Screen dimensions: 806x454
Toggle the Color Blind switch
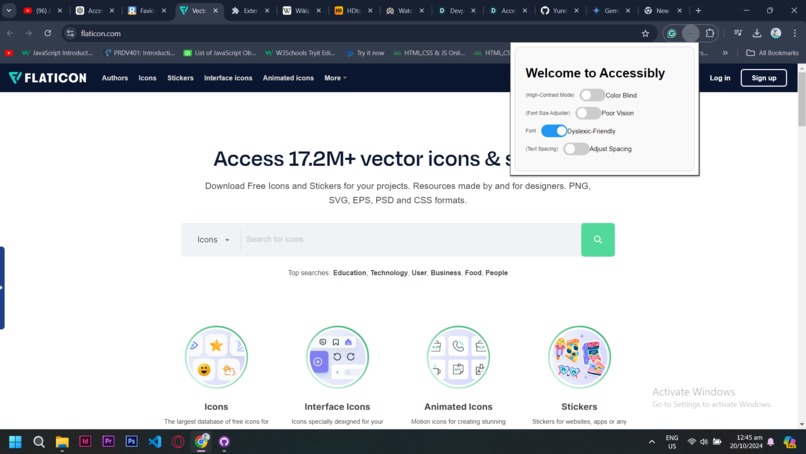tap(592, 95)
